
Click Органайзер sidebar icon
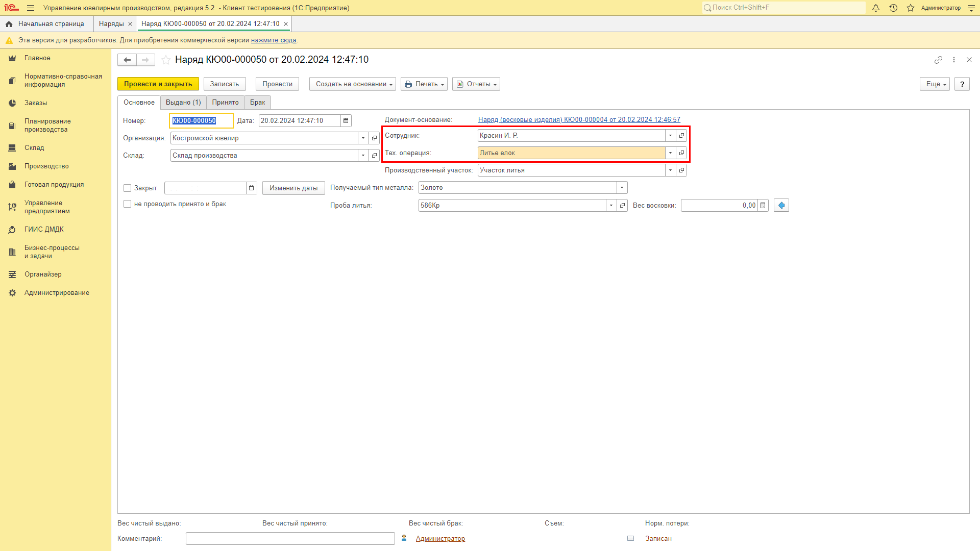tap(12, 274)
